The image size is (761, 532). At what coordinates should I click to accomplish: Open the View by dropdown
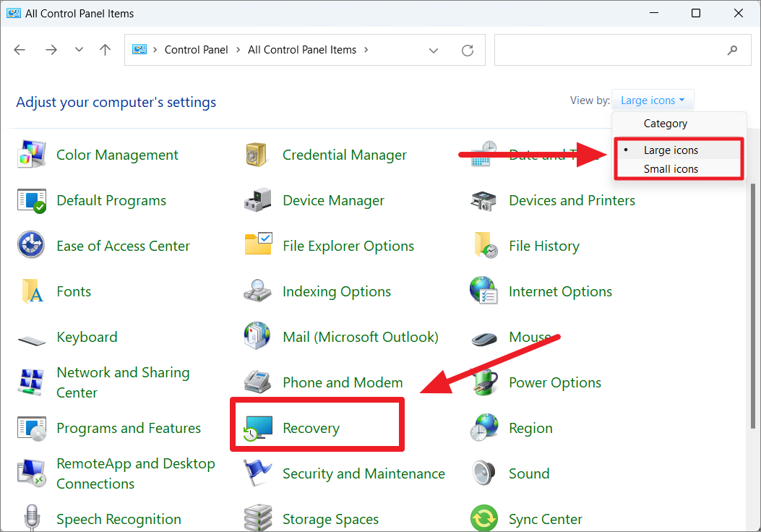click(653, 100)
